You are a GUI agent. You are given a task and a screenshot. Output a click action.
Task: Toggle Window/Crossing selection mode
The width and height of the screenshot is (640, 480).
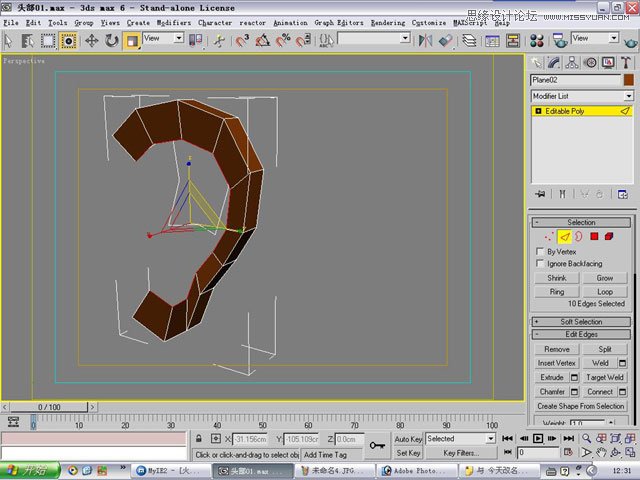(68, 41)
